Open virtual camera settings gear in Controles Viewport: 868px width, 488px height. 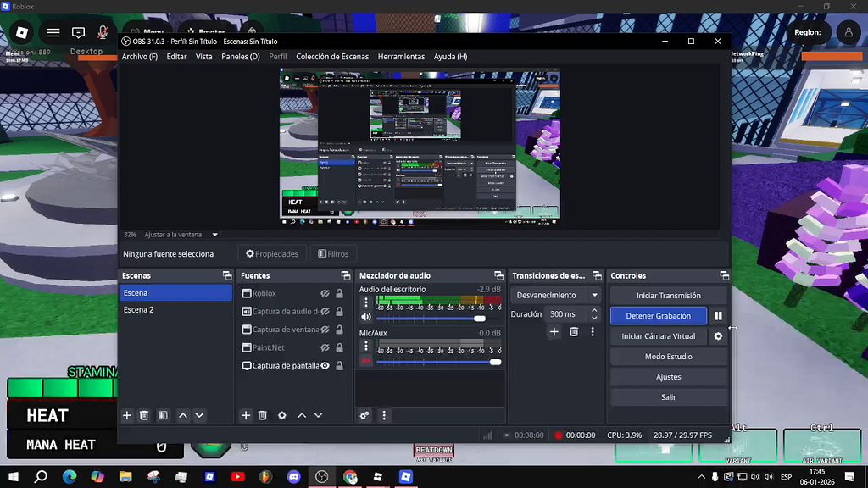pos(719,335)
